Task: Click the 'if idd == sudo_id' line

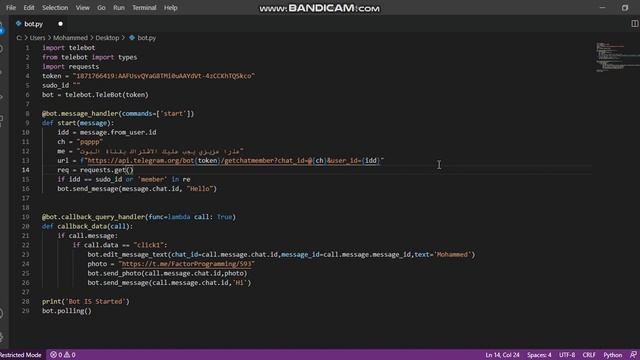Action: point(124,180)
